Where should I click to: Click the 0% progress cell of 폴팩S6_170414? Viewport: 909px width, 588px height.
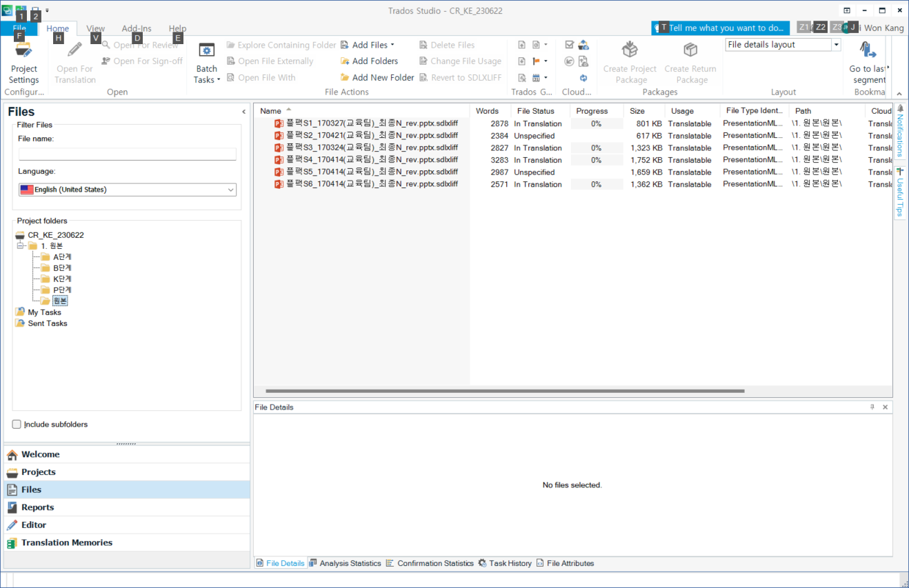[x=597, y=185]
